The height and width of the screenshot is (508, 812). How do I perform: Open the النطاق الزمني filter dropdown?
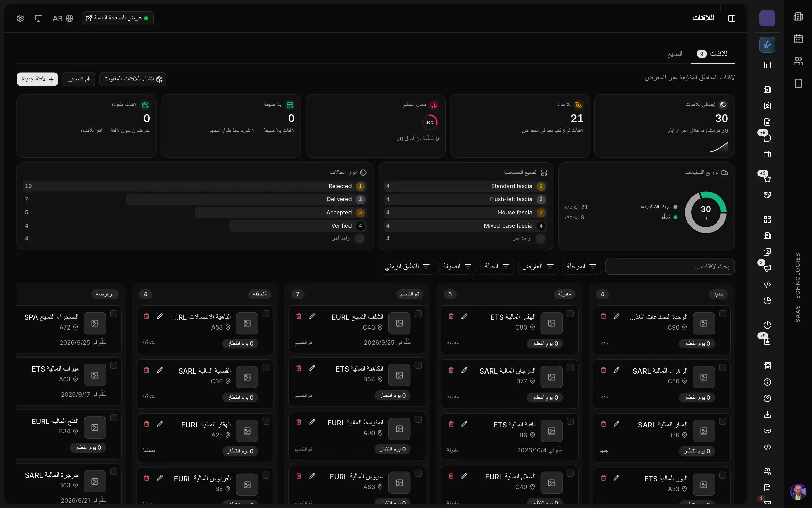coord(407,267)
